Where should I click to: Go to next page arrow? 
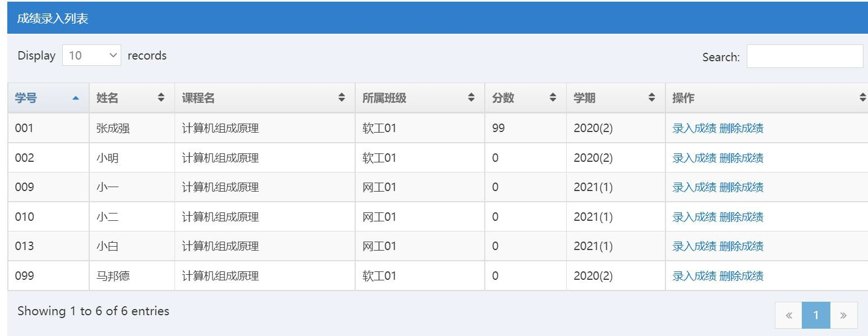(843, 315)
